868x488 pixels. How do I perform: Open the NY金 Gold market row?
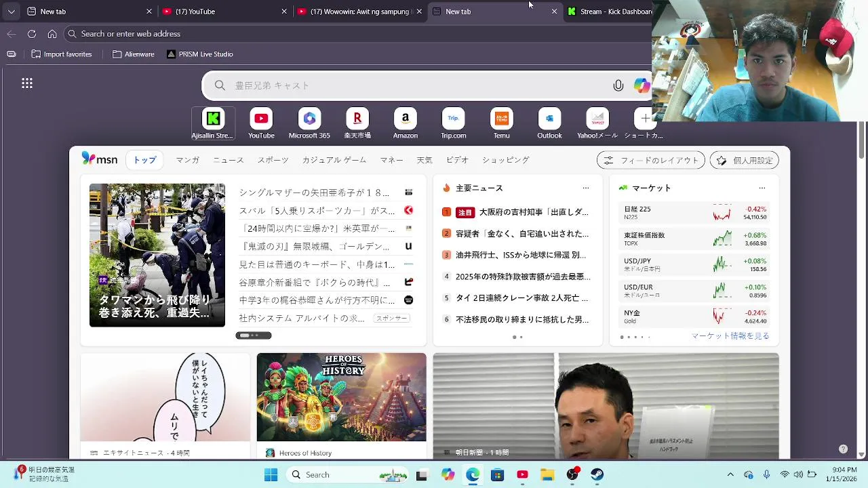695,317
